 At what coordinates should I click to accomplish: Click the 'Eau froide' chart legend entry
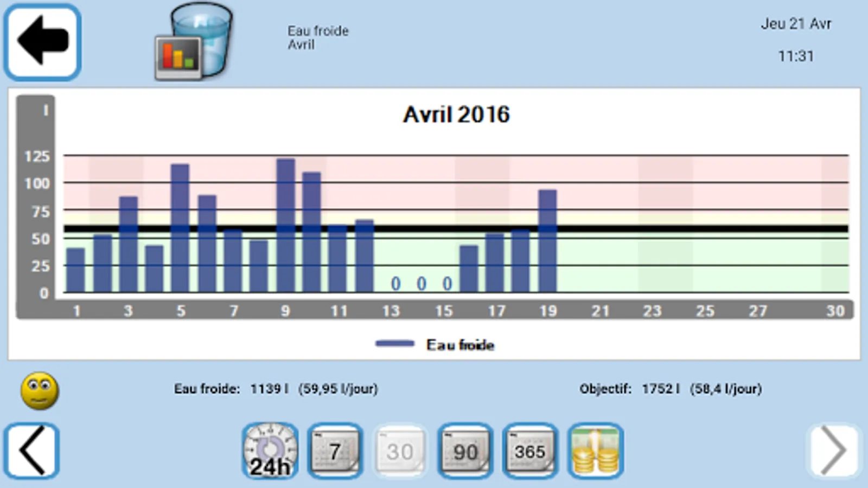(435, 345)
